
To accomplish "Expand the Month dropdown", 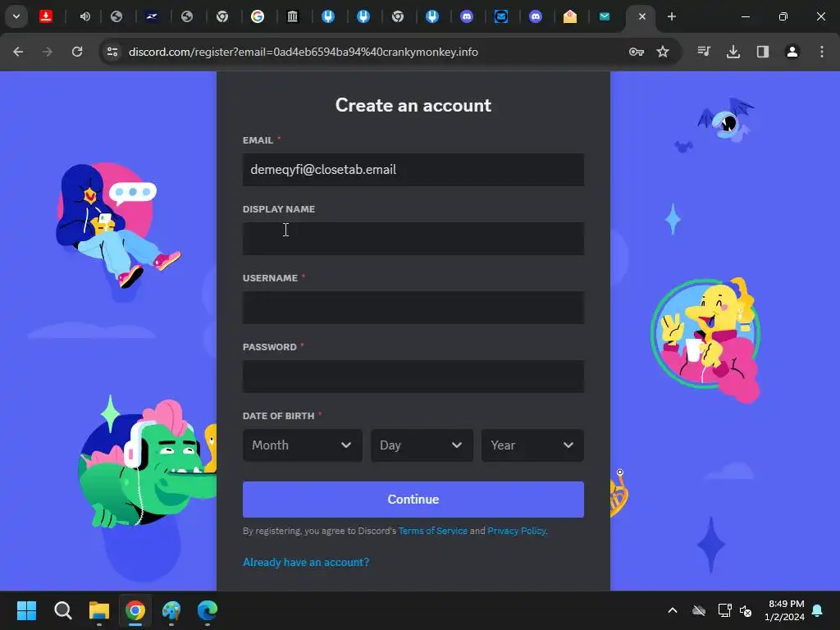I will pos(302,445).
